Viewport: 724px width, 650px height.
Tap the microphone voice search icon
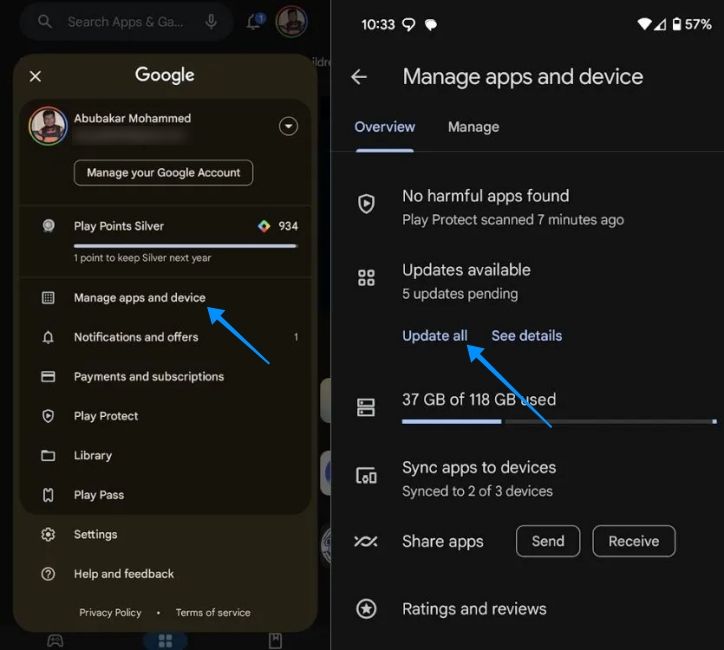[211, 21]
